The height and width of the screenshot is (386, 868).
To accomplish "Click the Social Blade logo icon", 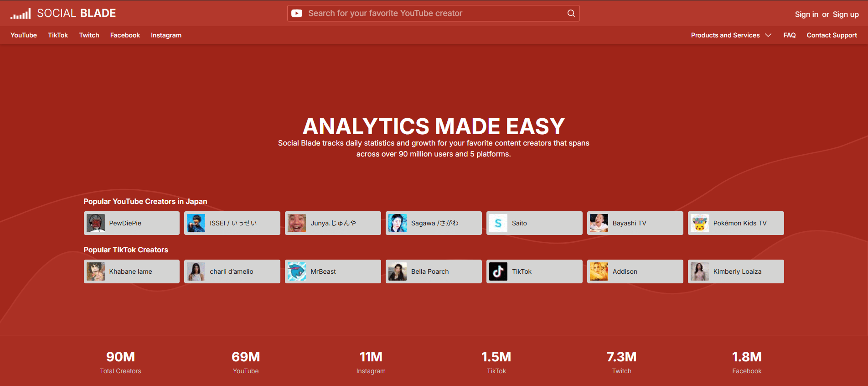I will click(21, 14).
